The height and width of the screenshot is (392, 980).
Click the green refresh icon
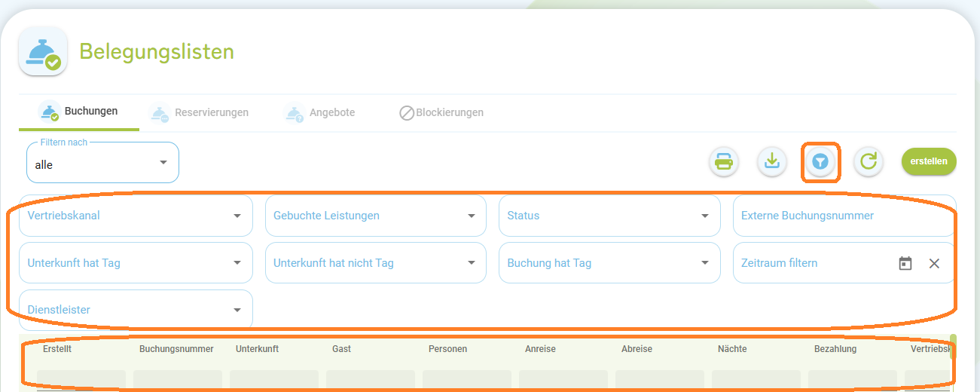[x=869, y=162]
